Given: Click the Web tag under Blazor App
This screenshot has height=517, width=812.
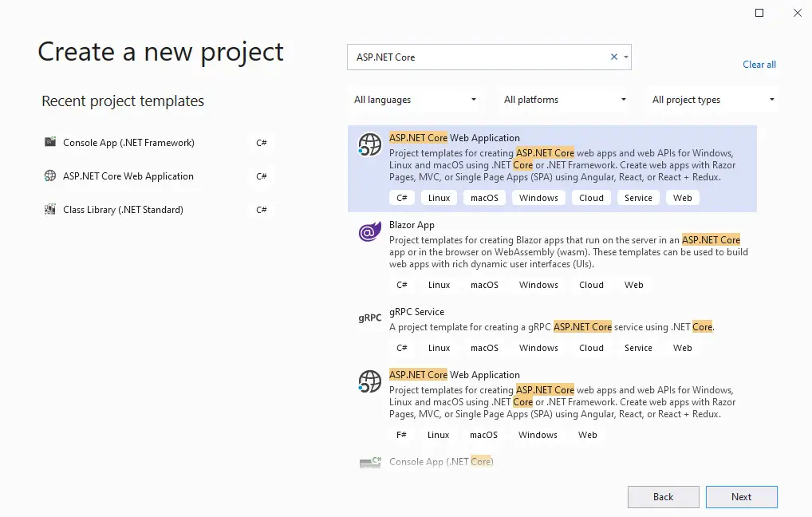Looking at the screenshot, I should click(634, 285).
